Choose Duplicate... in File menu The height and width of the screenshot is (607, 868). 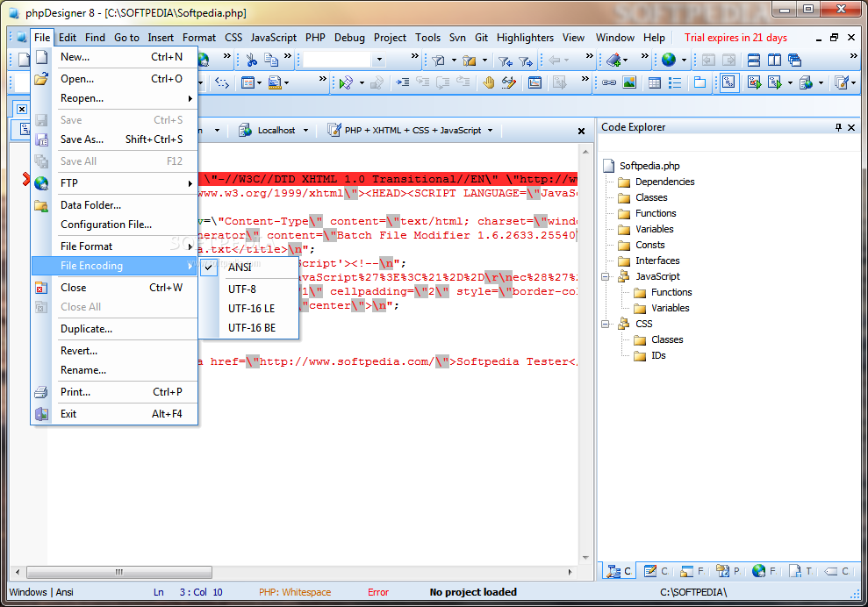point(114,329)
